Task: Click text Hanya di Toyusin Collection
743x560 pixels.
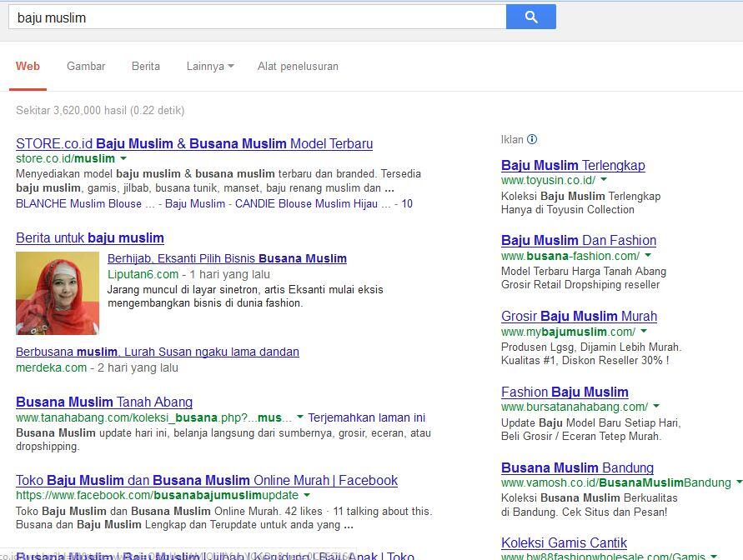Action: (568, 209)
